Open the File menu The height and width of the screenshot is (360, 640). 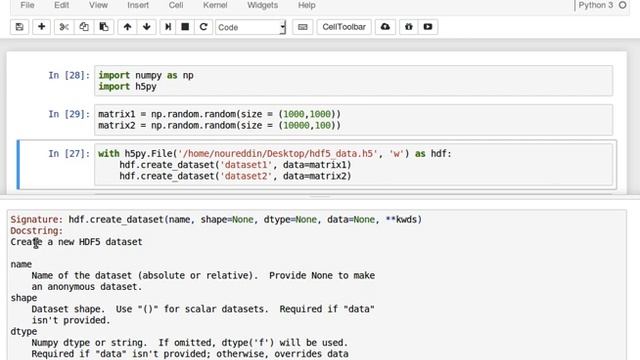coord(27,5)
